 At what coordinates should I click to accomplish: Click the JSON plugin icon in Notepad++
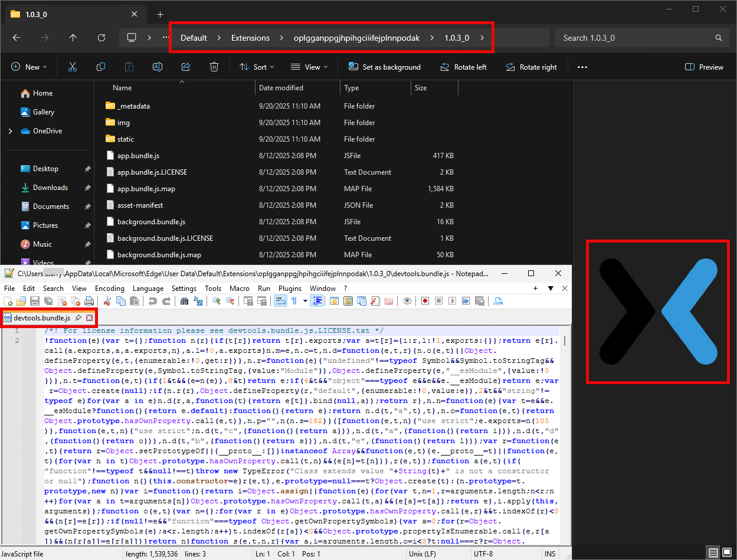[x=499, y=301]
